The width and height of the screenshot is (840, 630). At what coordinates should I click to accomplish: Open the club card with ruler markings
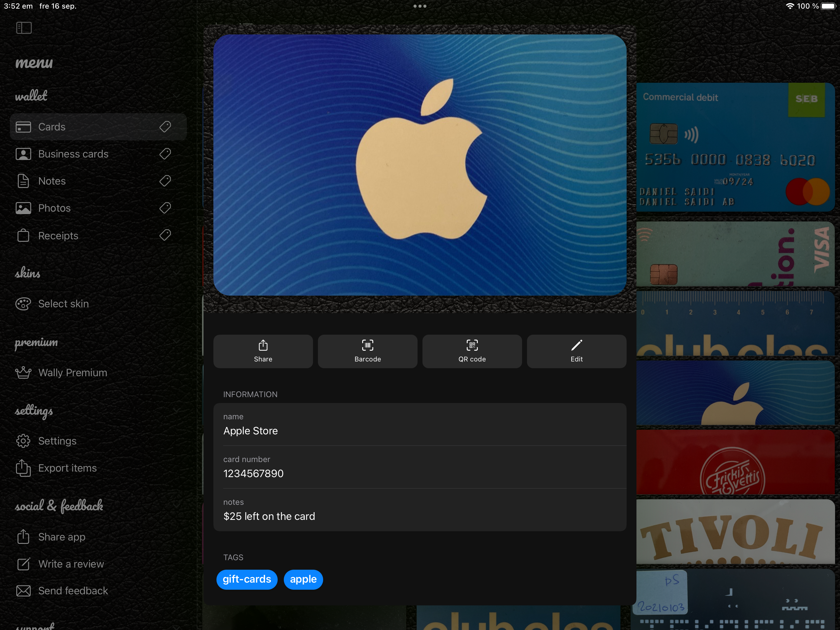(735, 323)
